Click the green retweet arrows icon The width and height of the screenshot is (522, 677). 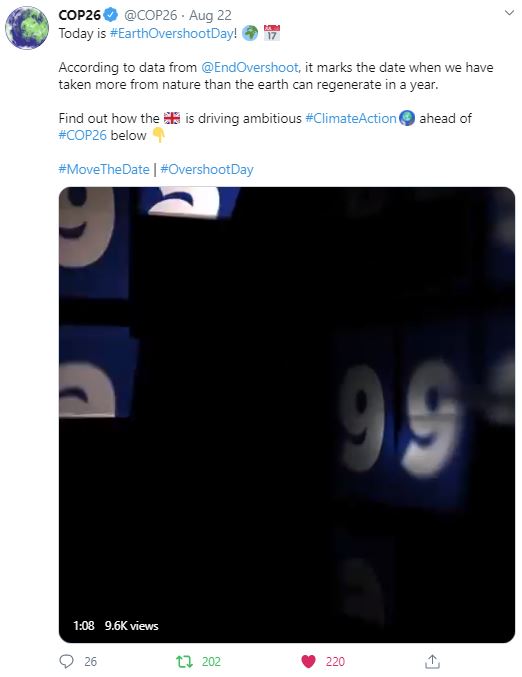[184, 661]
